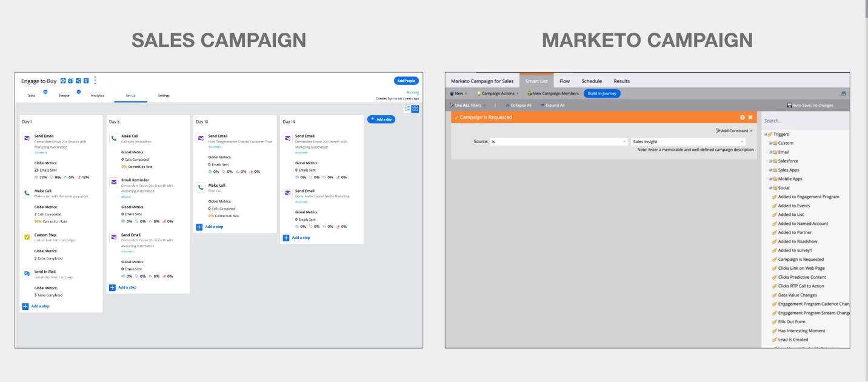Click Expand All in Marketo filter bar

click(552, 106)
